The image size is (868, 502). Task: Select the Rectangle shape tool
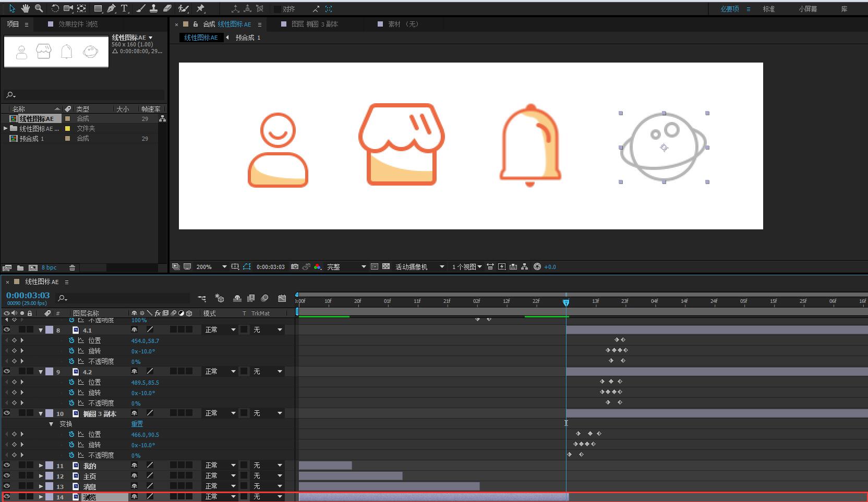pos(98,8)
